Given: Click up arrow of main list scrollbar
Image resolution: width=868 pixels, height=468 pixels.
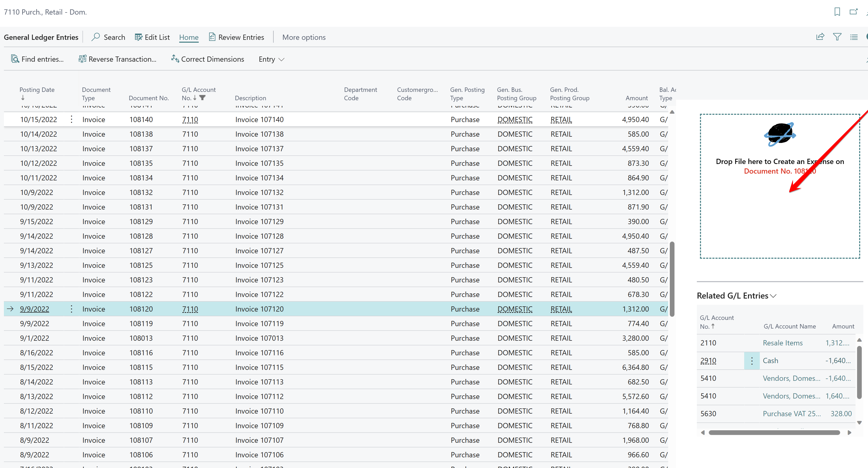Looking at the screenshot, I should [x=672, y=112].
